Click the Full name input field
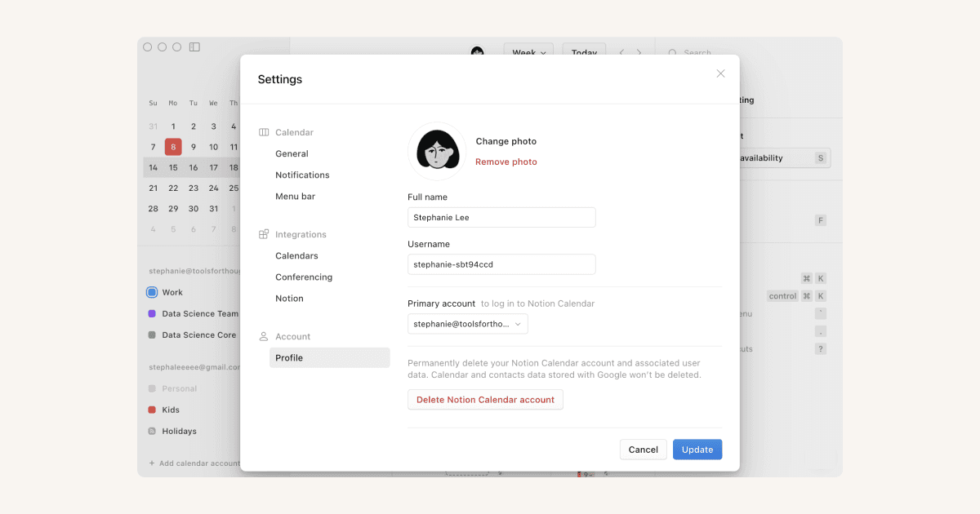Image resolution: width=980 pixels, height=514 pixels. 501,217
